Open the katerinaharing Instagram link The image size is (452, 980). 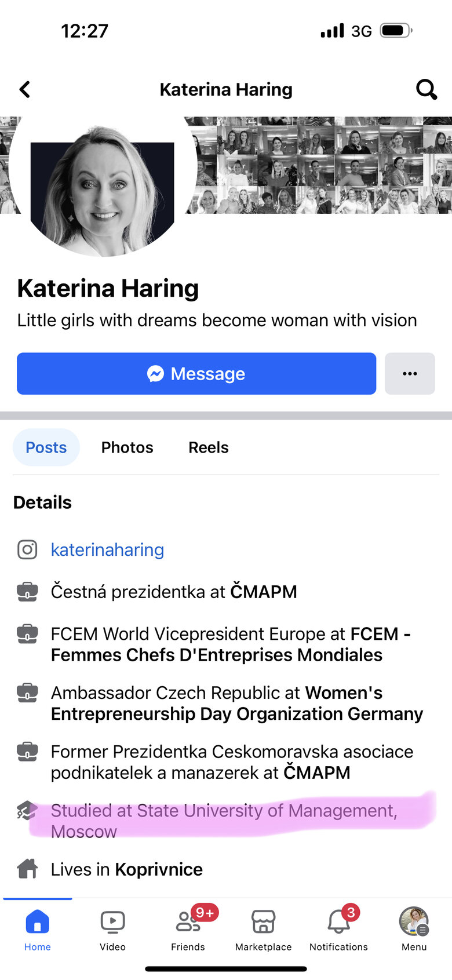coord(108,549)
